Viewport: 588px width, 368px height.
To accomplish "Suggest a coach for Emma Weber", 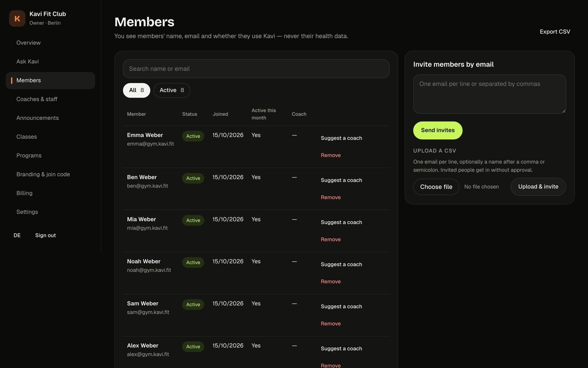I will tap(341, 138).
